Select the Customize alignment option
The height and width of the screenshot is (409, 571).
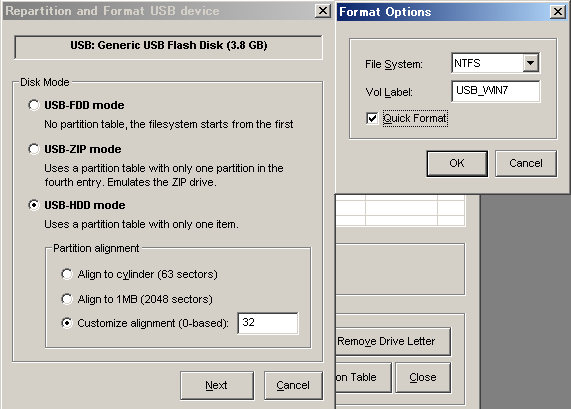click(67, 323)
